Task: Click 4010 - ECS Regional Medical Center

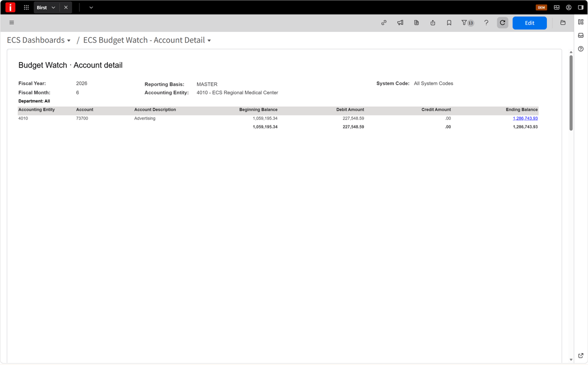Action: click(x=237, y=93)
